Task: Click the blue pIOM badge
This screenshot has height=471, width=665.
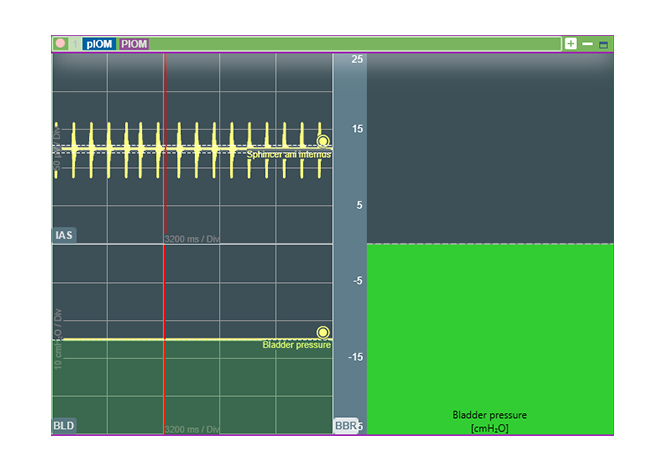Action: (x=99, y=44)
